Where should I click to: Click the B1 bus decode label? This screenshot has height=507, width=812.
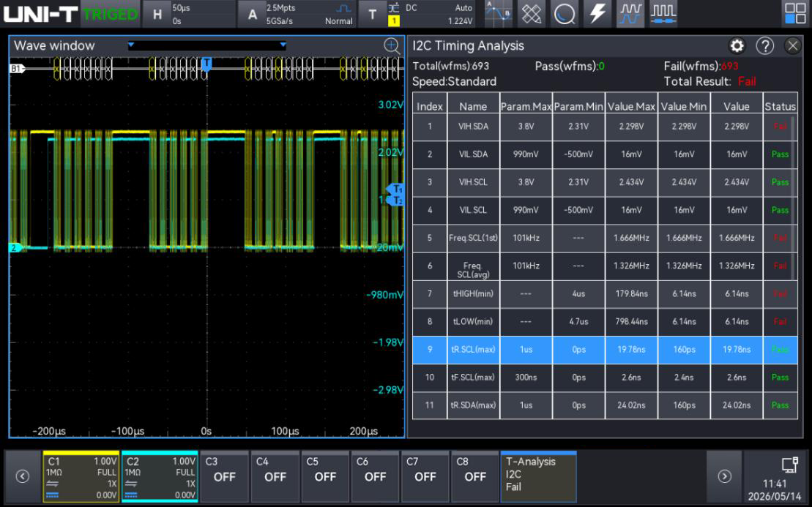coord(17,68)
